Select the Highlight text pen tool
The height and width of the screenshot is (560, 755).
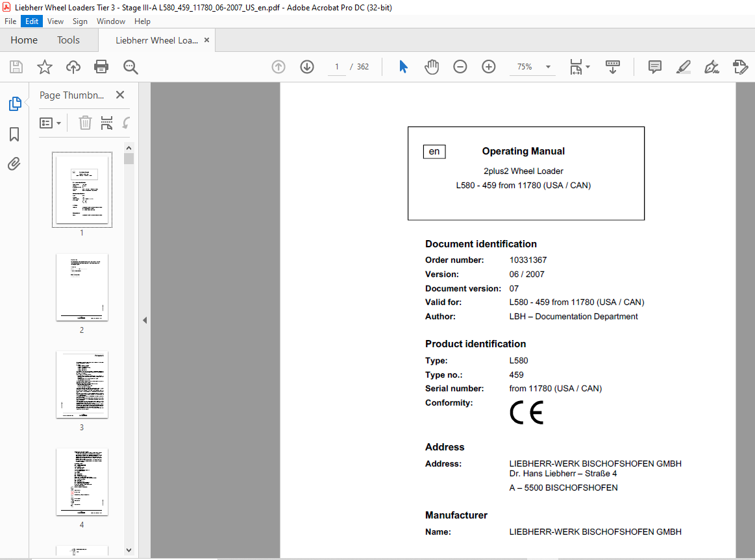pos(683,67)
